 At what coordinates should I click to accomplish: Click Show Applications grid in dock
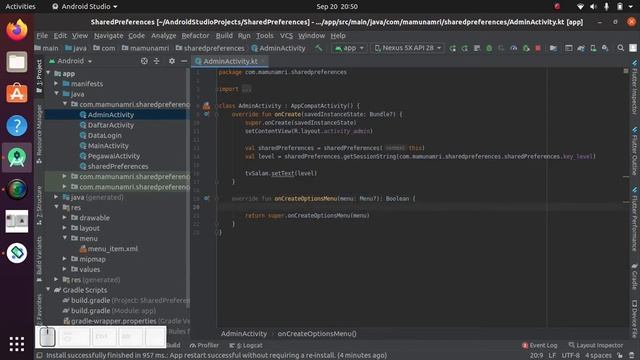click(17, 344)
